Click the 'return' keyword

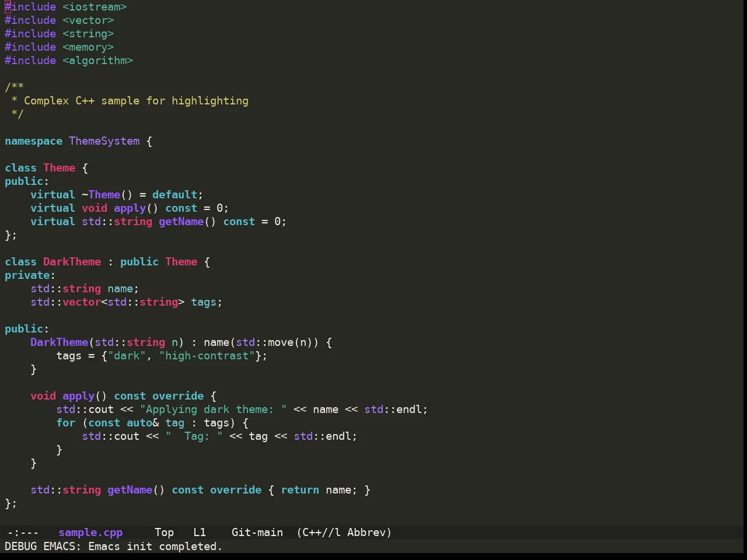point(300,490)
